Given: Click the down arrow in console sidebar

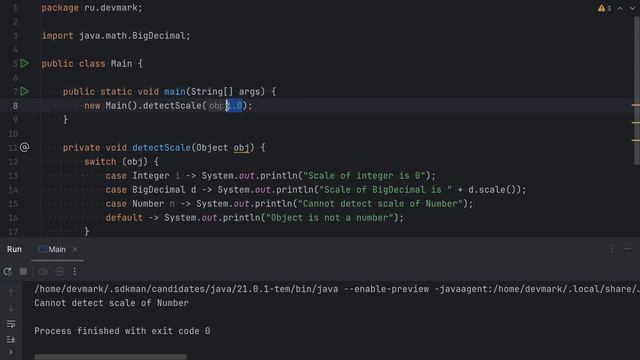Looking at the screenshot, I should (x=11, y=308).
